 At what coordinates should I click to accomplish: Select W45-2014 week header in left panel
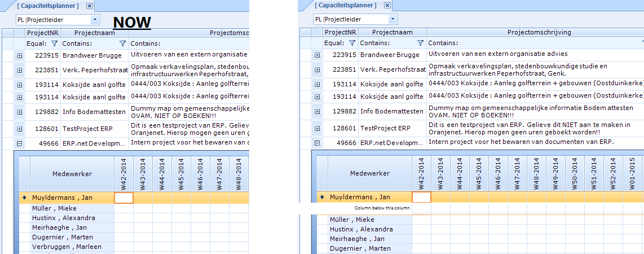(181, 174)
